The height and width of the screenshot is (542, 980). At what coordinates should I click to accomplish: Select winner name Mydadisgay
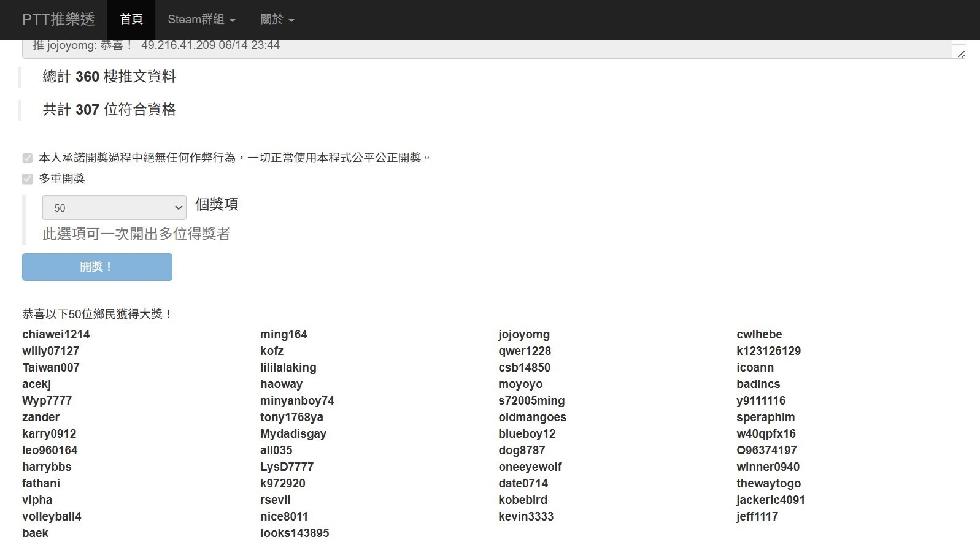click(x=293, y=434)
